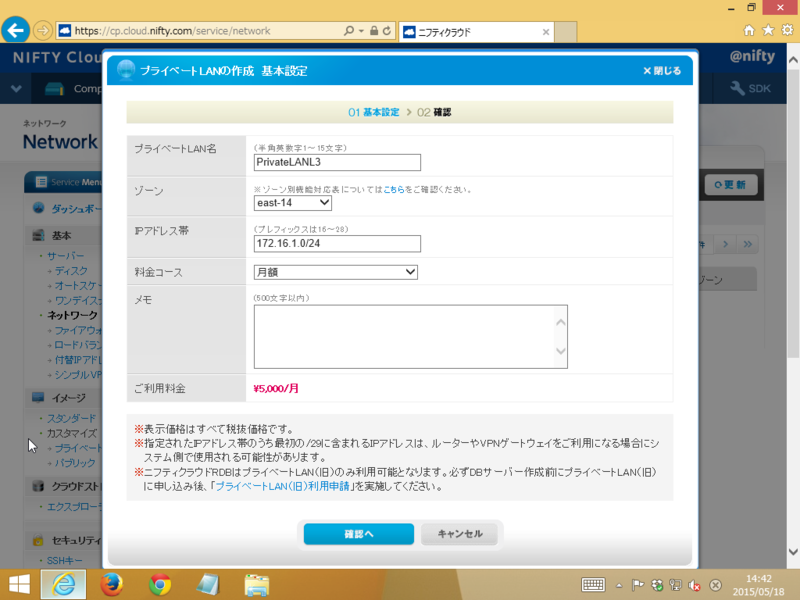Open the ダッシュボード sidebar item
This screenshot has height=600, width=800.
pos(76,209)
